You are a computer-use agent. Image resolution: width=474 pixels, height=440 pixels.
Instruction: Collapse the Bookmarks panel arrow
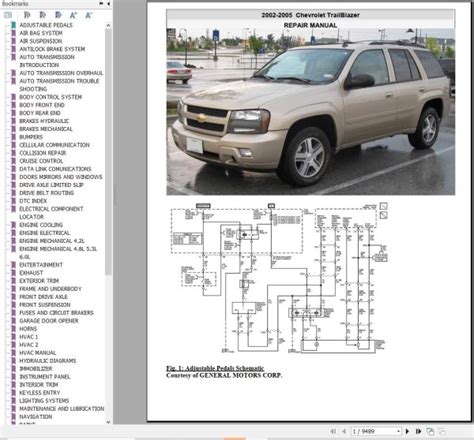point(108,4)
